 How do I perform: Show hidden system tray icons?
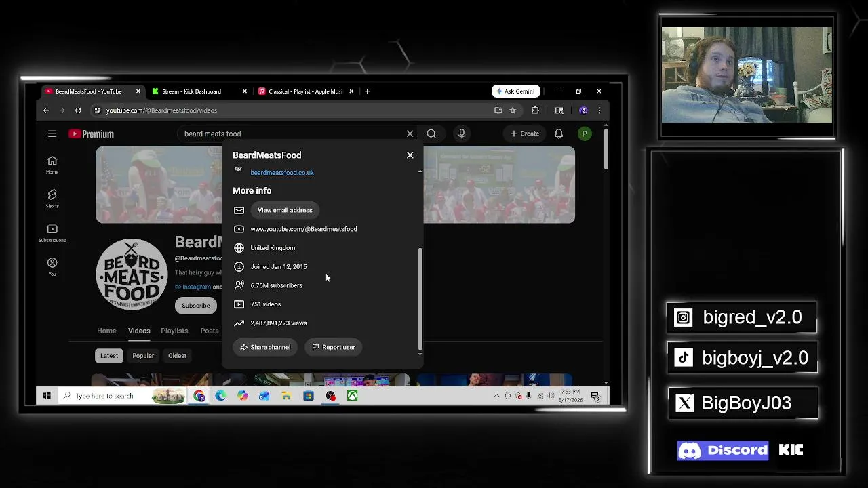click(x=496, y=396)
